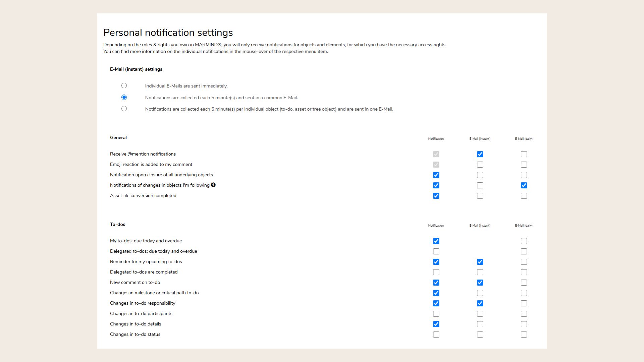Uncheck E-Mail (instant) for to-do responsibility changes

tap(480, 303)
